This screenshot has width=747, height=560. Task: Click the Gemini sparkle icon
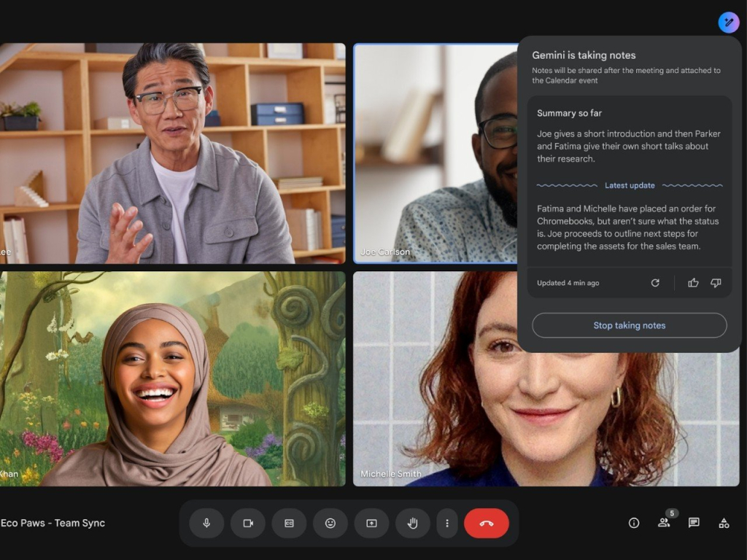(727, 23)
